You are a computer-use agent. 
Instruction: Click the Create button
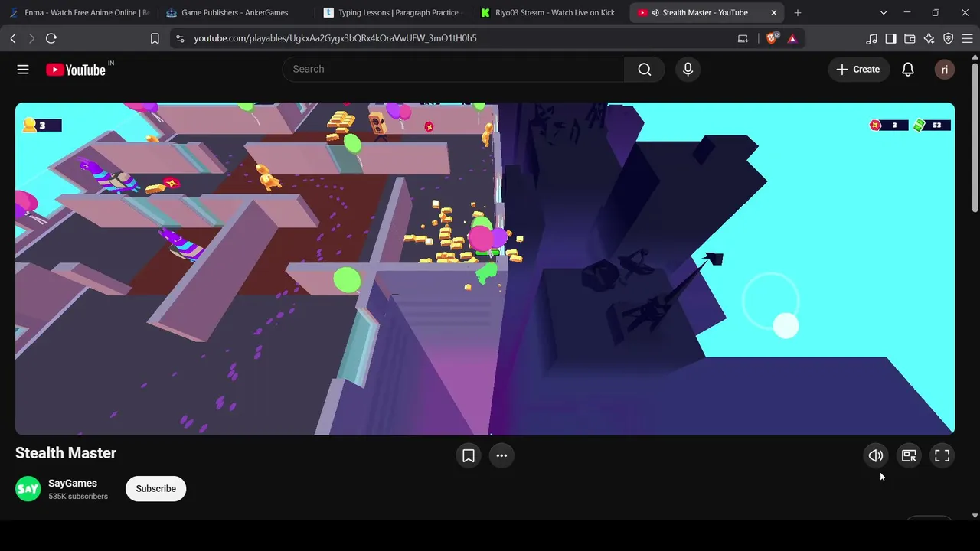tap(858, 70)
